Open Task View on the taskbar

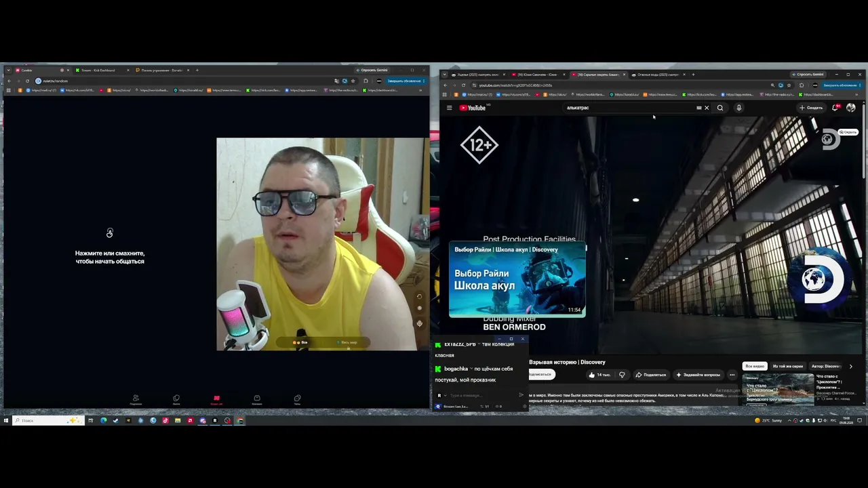coord(90,420)
